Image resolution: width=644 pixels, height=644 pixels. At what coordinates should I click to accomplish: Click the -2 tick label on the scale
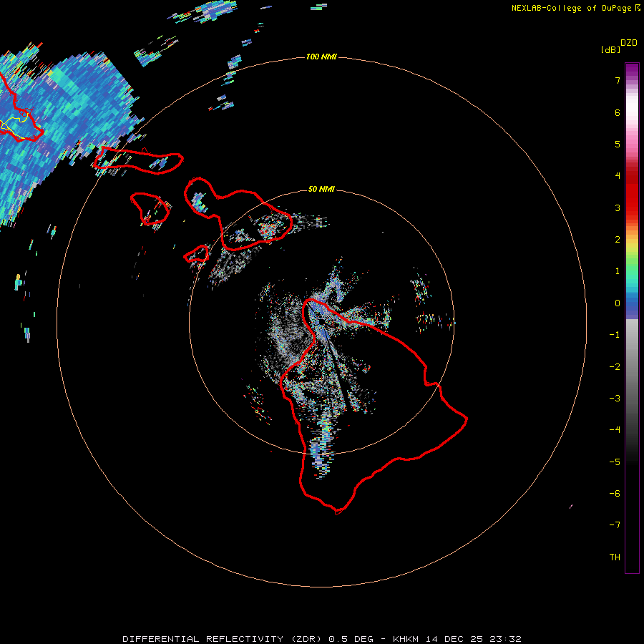tap(615, 367)
